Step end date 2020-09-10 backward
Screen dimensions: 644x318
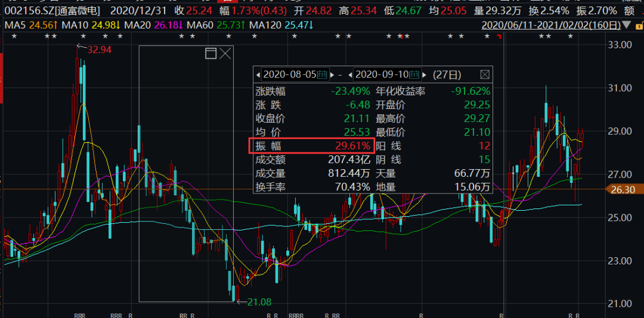(x=350, y=74)
